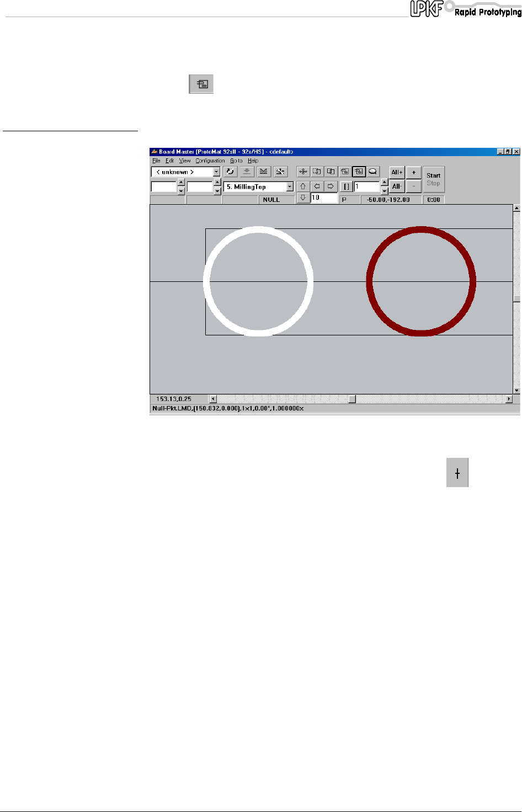Click the horizontal scrollbar thumb

[x=352, y=399]
